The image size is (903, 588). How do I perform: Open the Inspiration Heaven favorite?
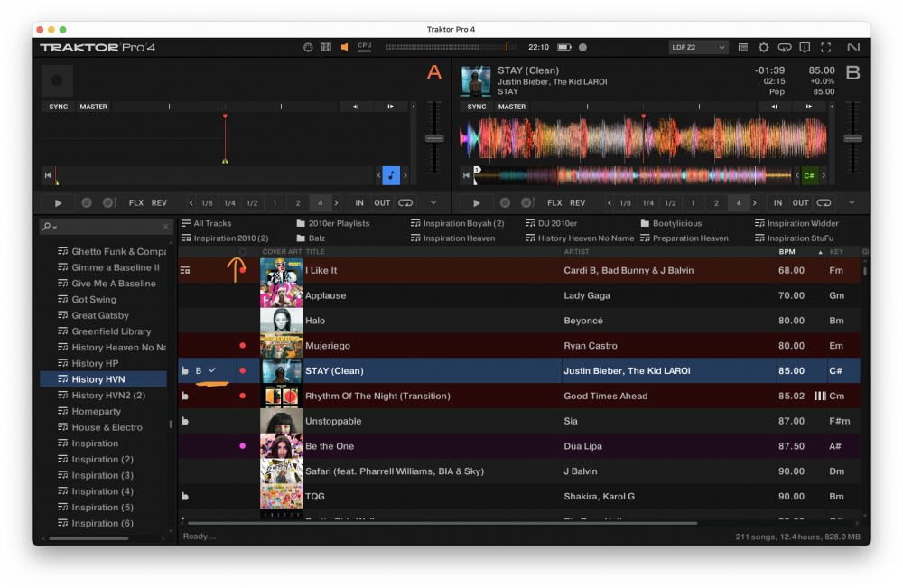point(452,238)
